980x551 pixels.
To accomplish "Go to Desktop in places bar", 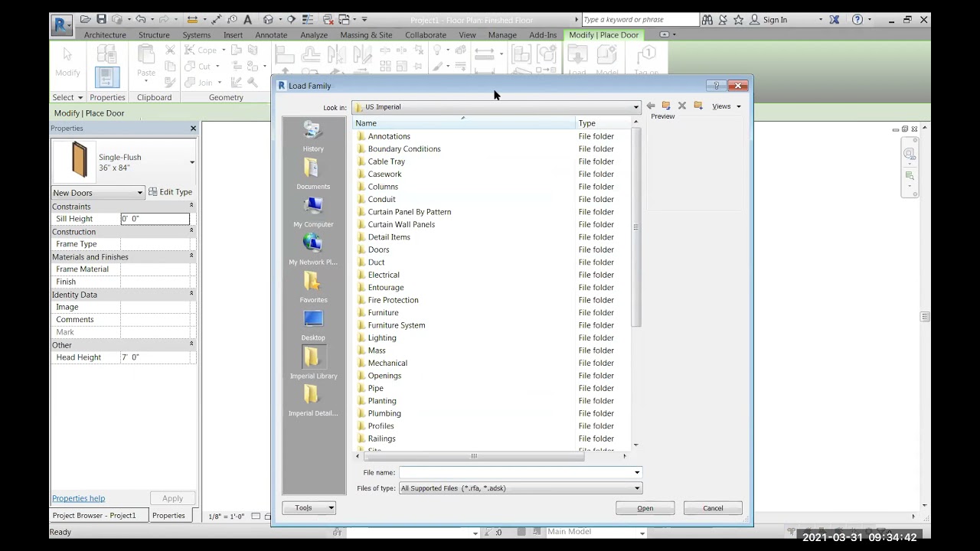I will point(313,325).
